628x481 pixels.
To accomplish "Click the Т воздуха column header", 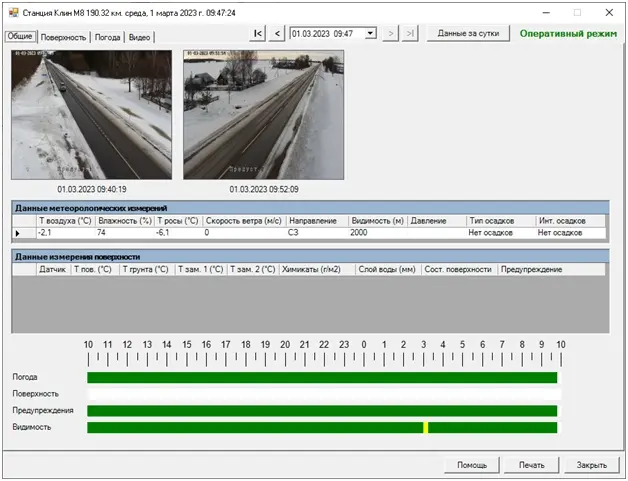I will pyautogui.click(x=64, y=220).
